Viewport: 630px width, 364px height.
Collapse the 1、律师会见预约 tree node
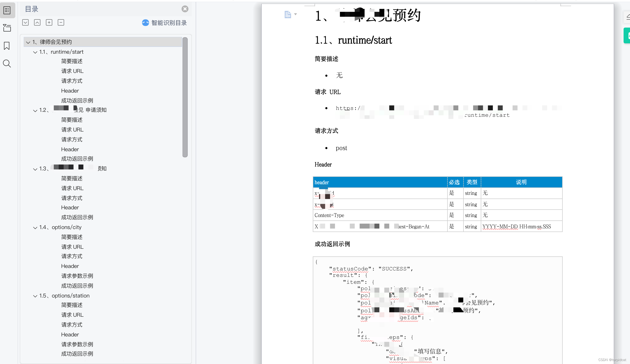tap(28, 42)
